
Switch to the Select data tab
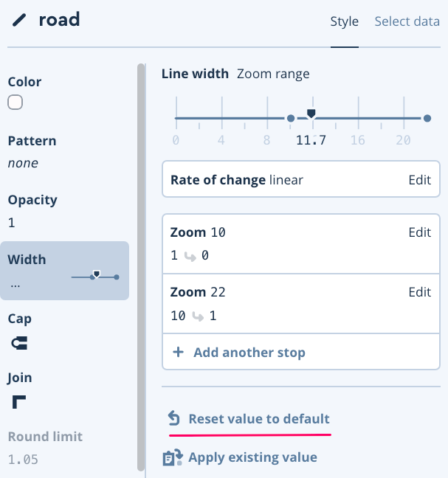[407, 21]
